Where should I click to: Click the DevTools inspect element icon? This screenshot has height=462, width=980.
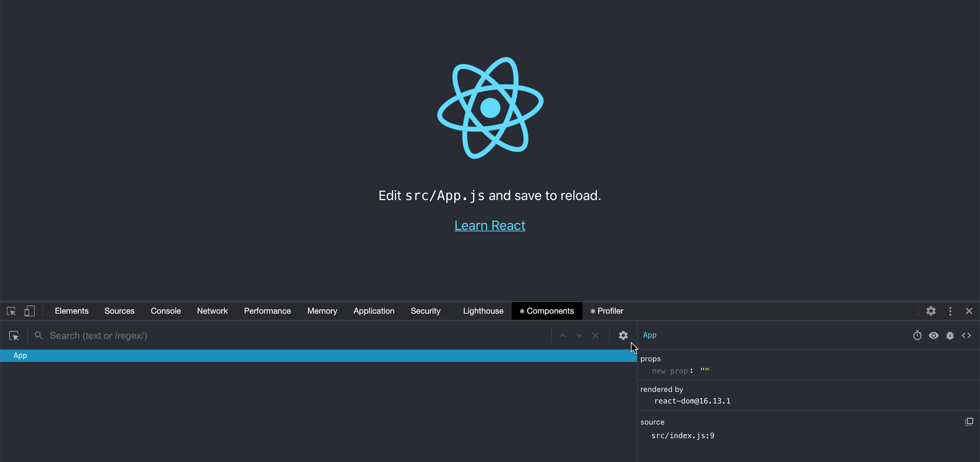pos(12,311)
